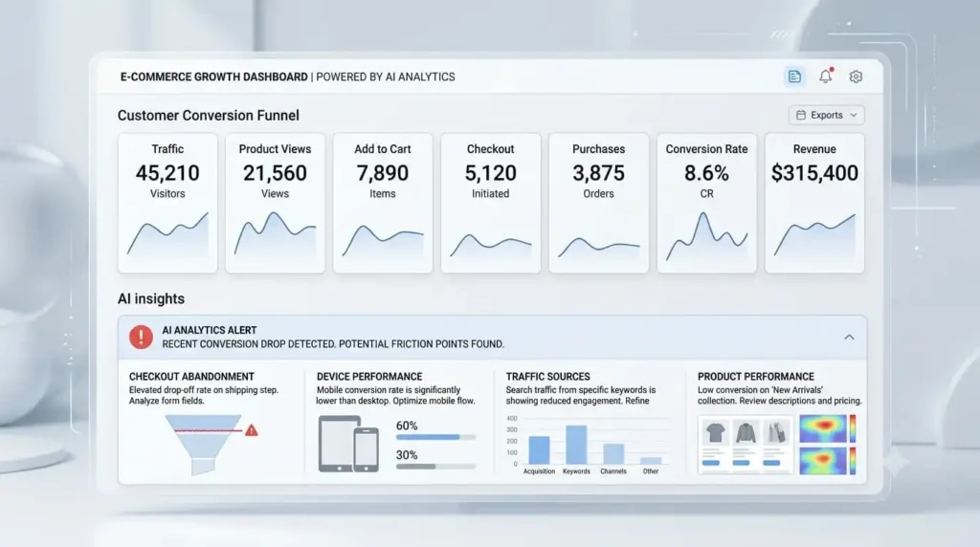The height and width of the screenshot is (547, 980).
Task: Click the Customer Conversion Funnel title
Action: pos(208,116)
